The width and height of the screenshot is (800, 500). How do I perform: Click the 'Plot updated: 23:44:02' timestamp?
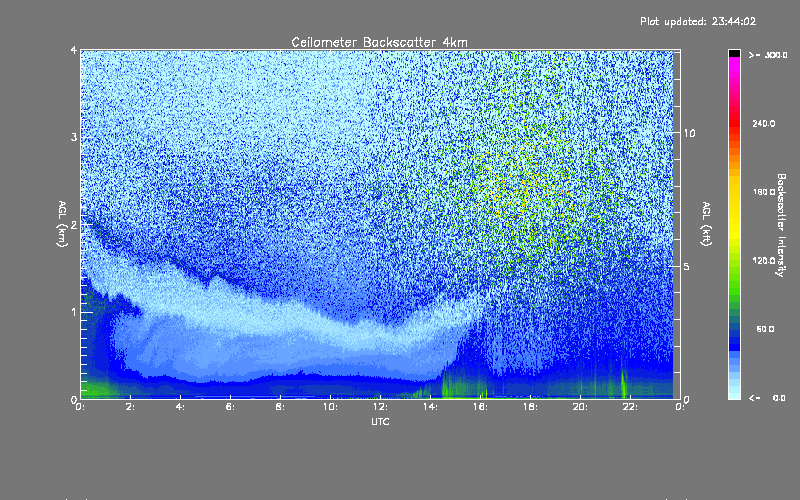point(698,21)
